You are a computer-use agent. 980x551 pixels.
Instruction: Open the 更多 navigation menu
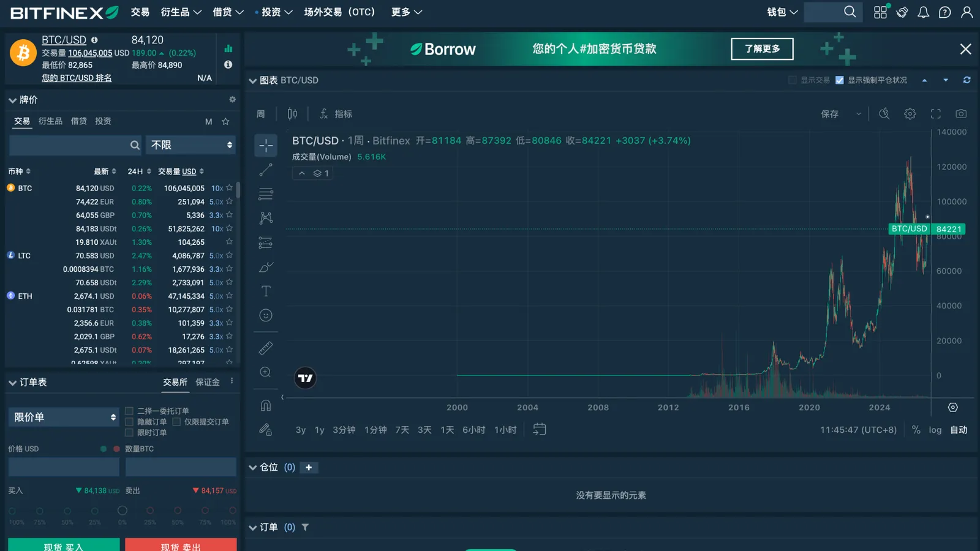[407, 12]
